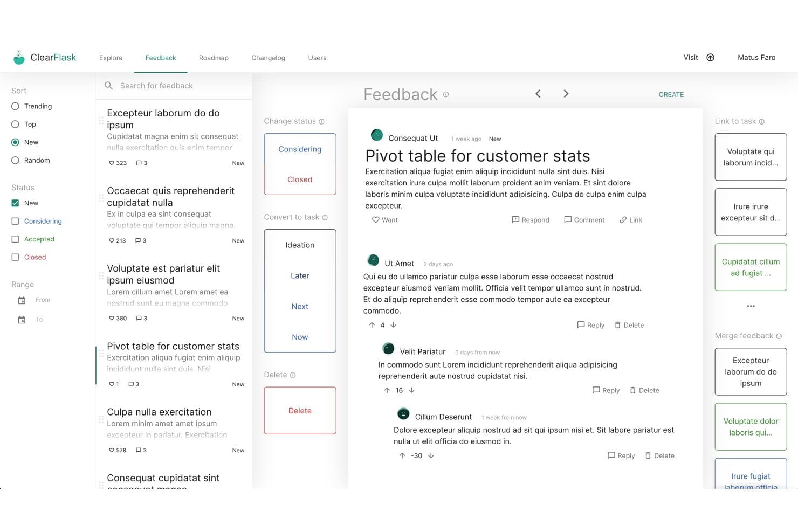The image size is (798, 532).
Task: Click the CREATE button
Action: 671,94
